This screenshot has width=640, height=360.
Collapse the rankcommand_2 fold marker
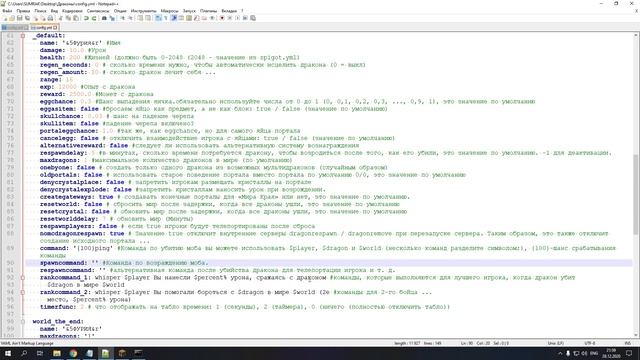(23, 292)
